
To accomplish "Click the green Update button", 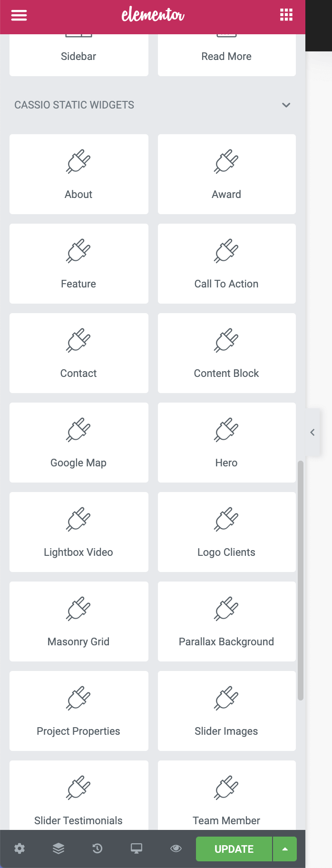I will [234, 849].
